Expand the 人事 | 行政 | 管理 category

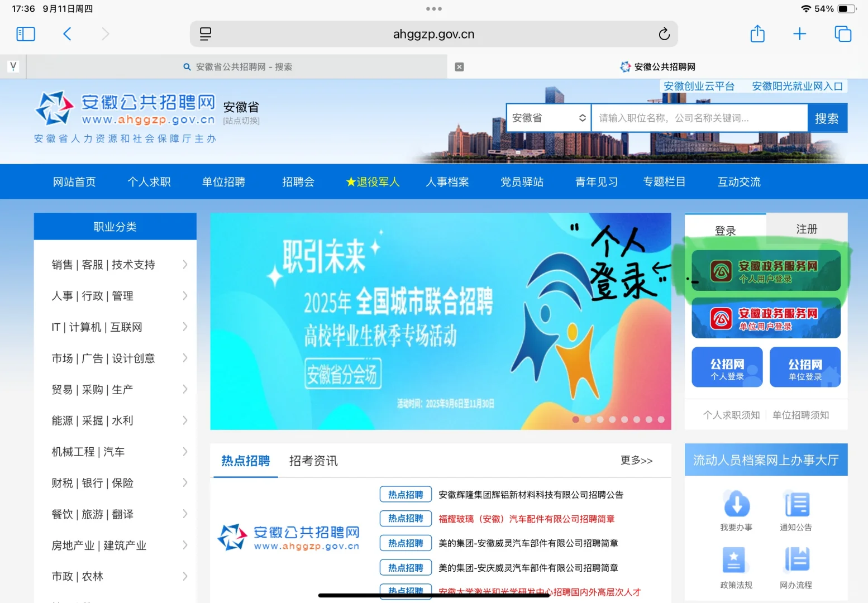click(x=115, y=296)
